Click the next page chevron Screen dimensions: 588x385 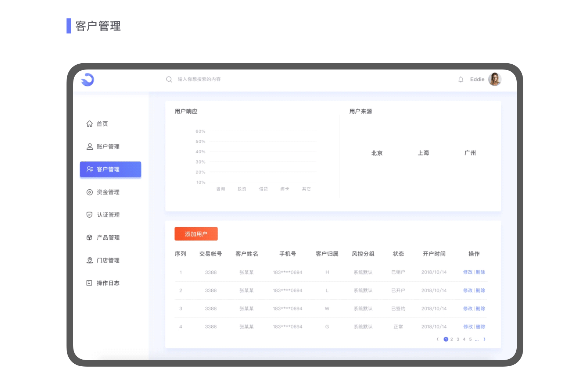coord(484,339)
